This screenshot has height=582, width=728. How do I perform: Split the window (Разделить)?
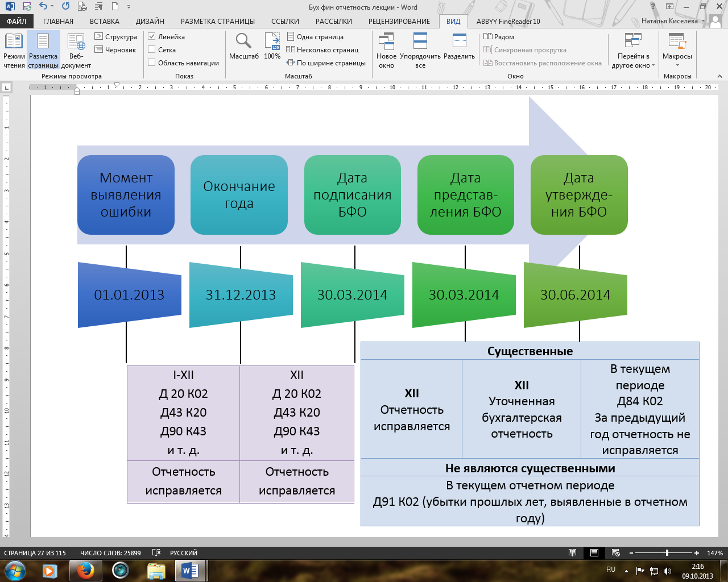point(459,47)
